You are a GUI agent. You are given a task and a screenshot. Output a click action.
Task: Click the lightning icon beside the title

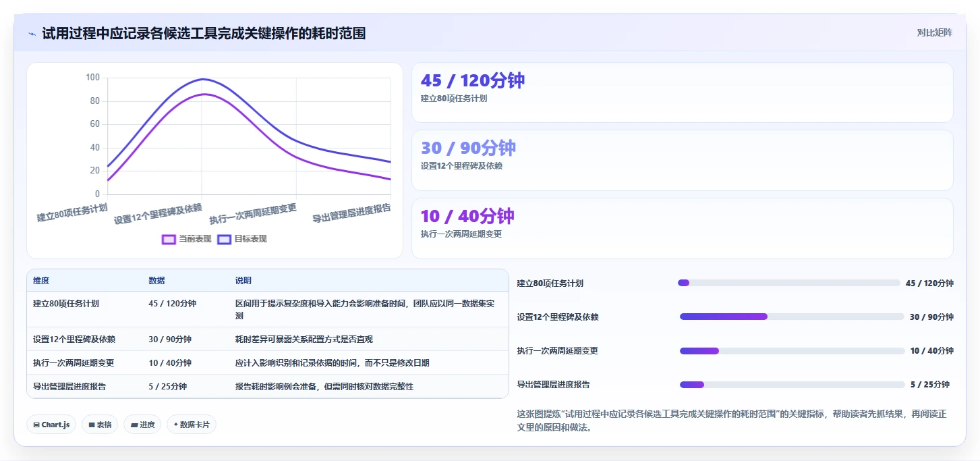click(x=32, y=33)
